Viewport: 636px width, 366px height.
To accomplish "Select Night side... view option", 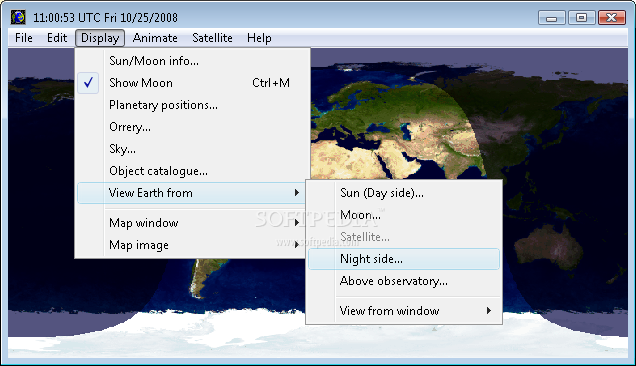I will (x=404, y=259).
